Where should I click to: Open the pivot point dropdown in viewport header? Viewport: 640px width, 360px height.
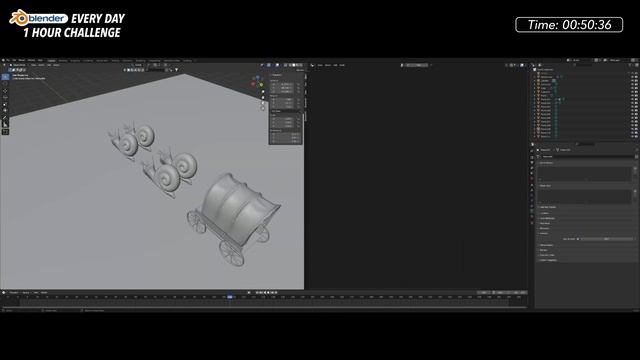pos(148,65)
